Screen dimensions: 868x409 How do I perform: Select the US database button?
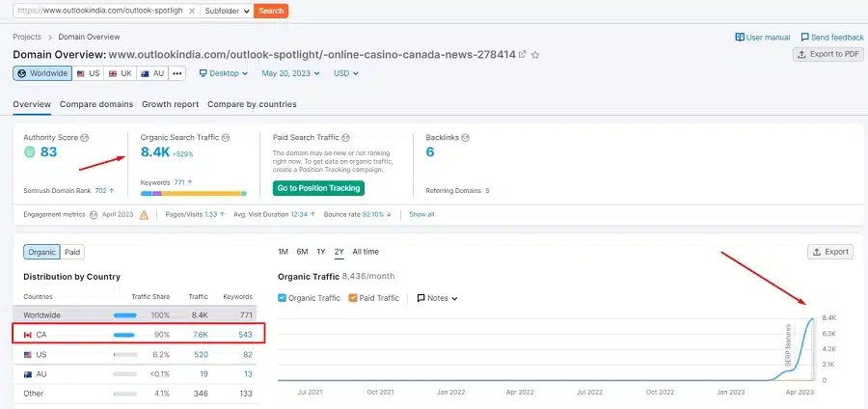[x=88, y=73]
